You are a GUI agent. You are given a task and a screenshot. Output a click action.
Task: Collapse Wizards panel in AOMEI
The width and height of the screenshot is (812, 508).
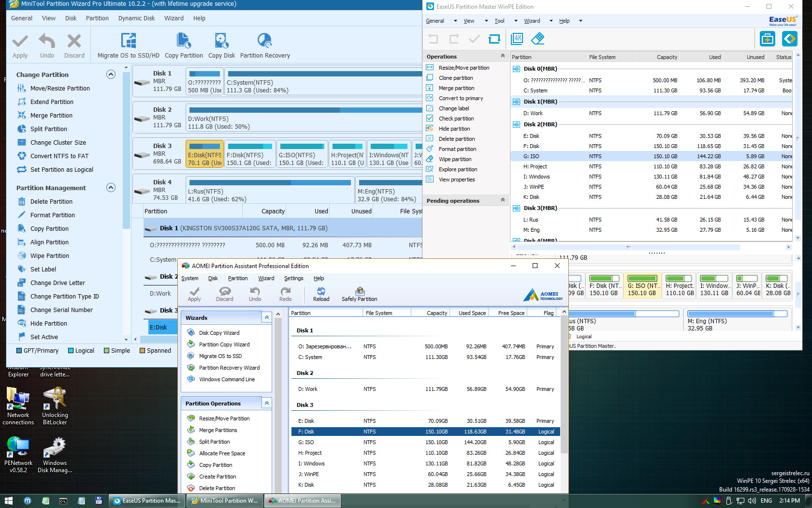click(266, 317)
